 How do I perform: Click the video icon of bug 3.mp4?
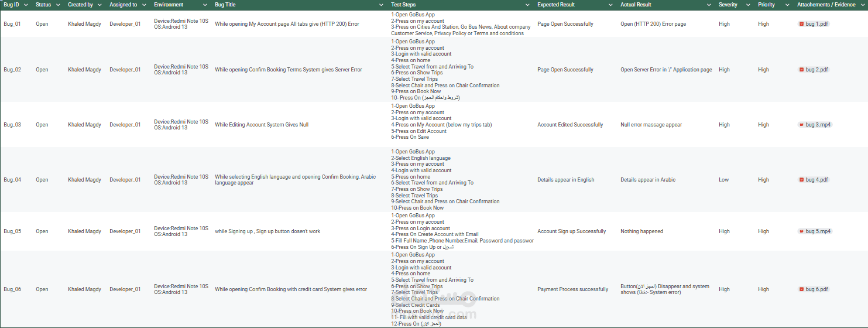pos(801,125)
